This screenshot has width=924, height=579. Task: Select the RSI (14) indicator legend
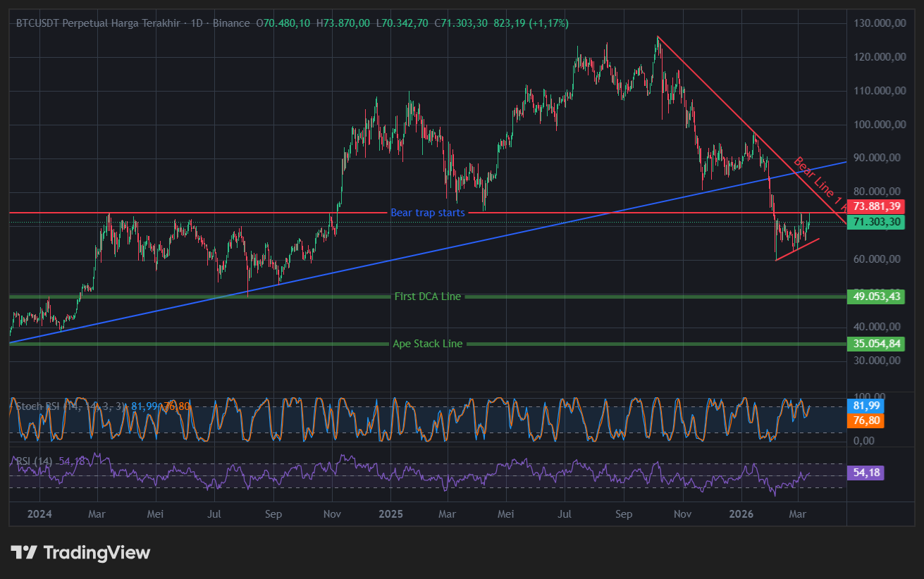pyautogui.click(x=35, y=461)
